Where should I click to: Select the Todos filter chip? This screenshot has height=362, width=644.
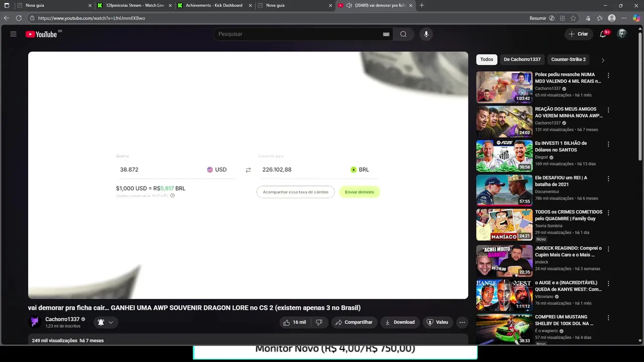coord(487,59)
